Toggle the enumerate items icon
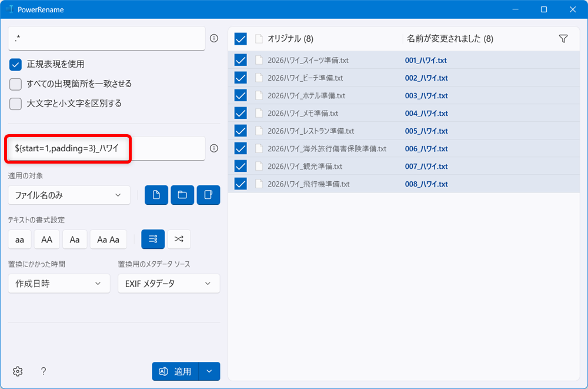 coord(153,239)
